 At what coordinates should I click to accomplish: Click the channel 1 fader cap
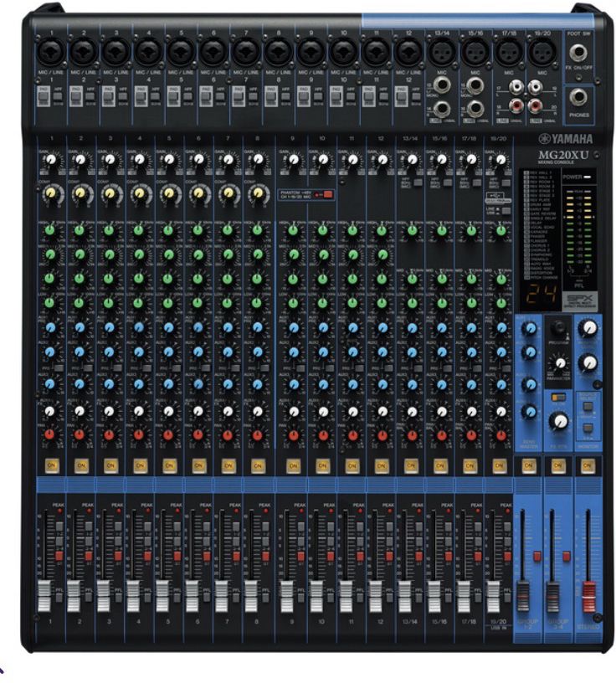[44, 596]
